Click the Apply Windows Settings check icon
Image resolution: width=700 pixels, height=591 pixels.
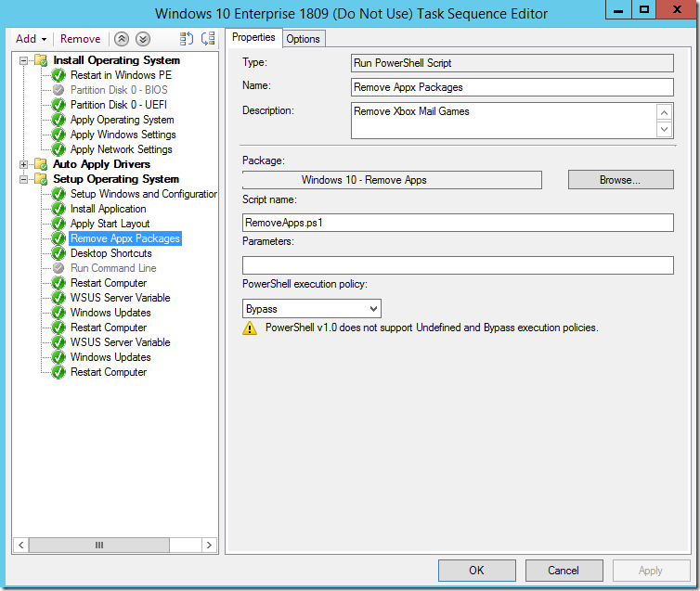pyautogui.click(x=58, y=135)
